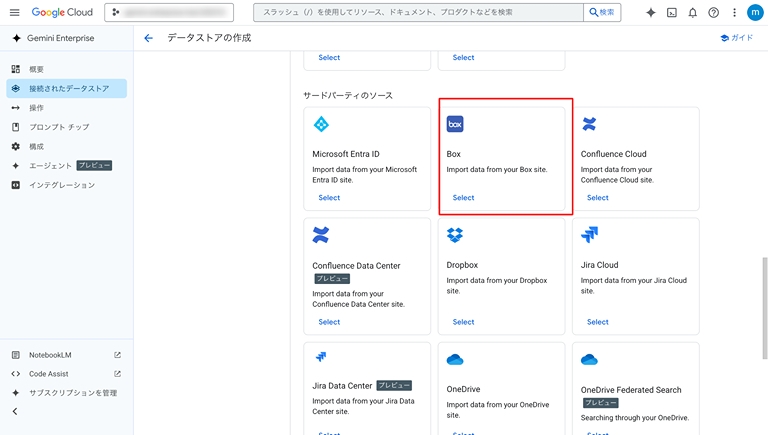
Task: Click the vertical page scrollbar
Action: (765, 308)
